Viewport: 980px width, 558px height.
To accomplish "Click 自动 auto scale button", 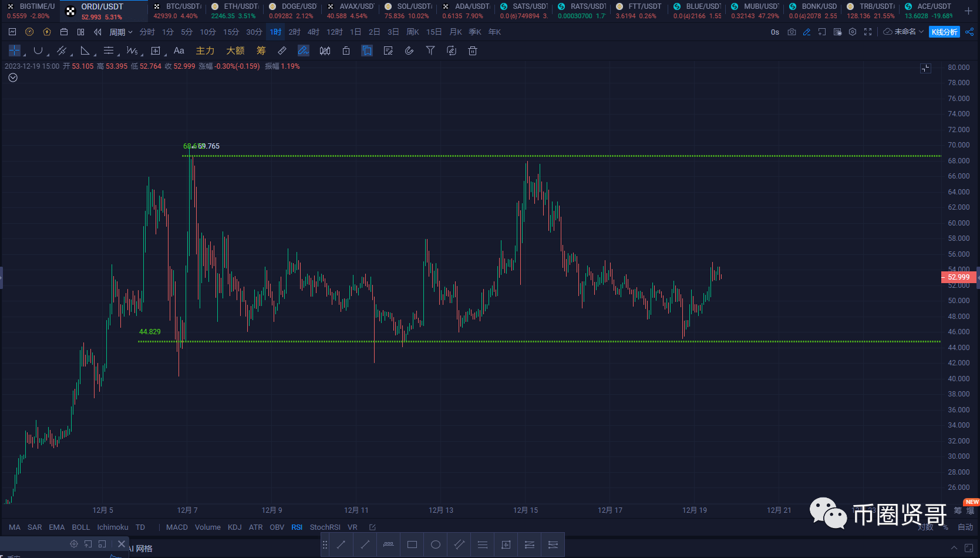I will [x=966, y=527].
